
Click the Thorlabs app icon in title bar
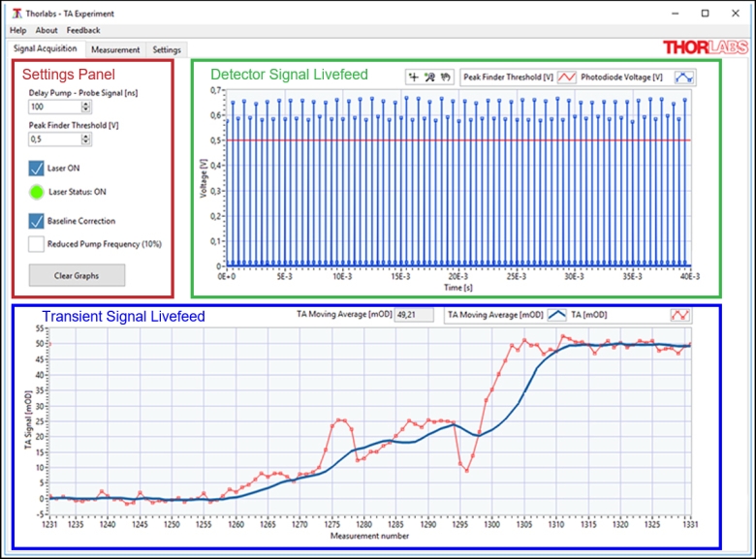pos(16,14)
